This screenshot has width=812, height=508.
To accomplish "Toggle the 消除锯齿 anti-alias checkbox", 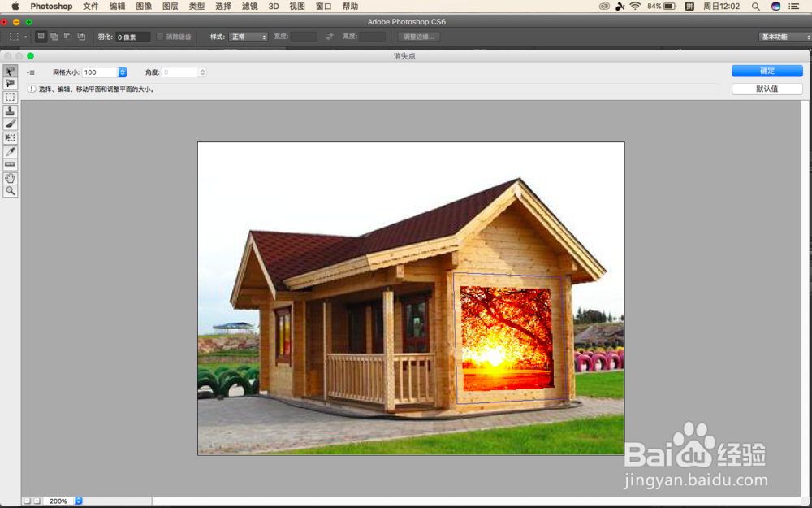I will tap(160, 37).
